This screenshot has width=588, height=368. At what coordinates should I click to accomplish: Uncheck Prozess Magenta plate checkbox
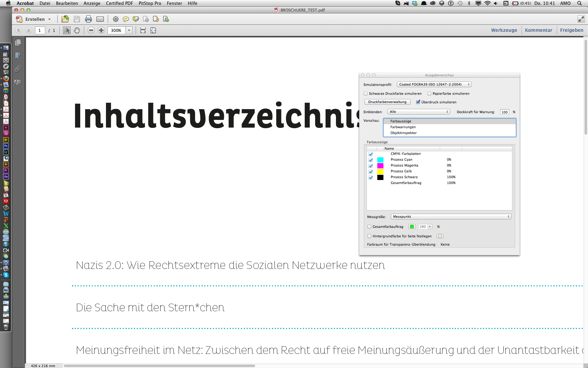click(371, 166)
